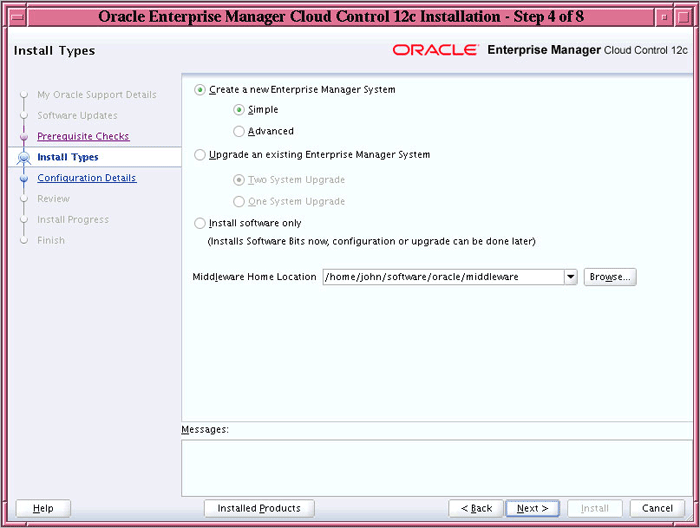
Task: Maximize the installer window
Action: coord(683,17)
